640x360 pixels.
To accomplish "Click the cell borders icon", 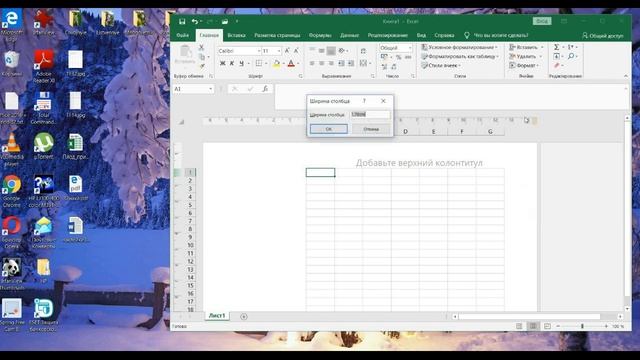I will click(259, 63).
